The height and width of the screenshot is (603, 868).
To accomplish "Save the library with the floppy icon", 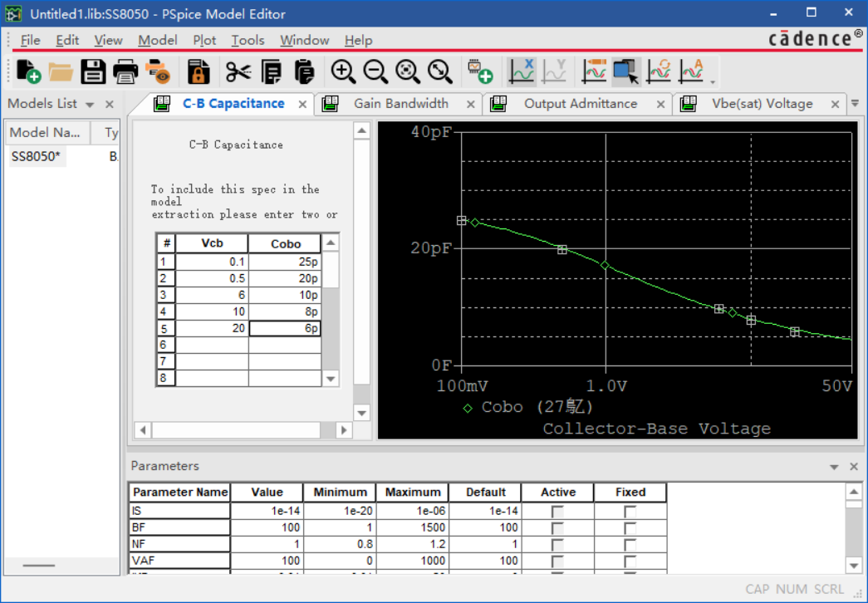I will [93, 71].
